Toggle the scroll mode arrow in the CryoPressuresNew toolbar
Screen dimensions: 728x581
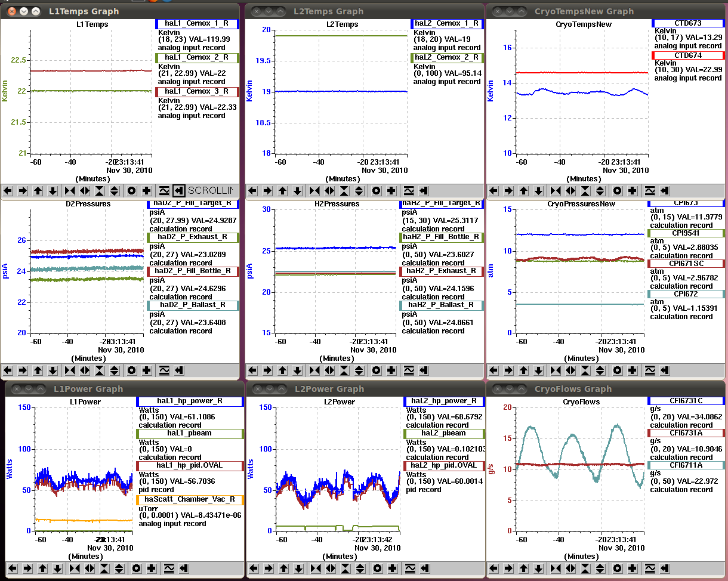664,370
